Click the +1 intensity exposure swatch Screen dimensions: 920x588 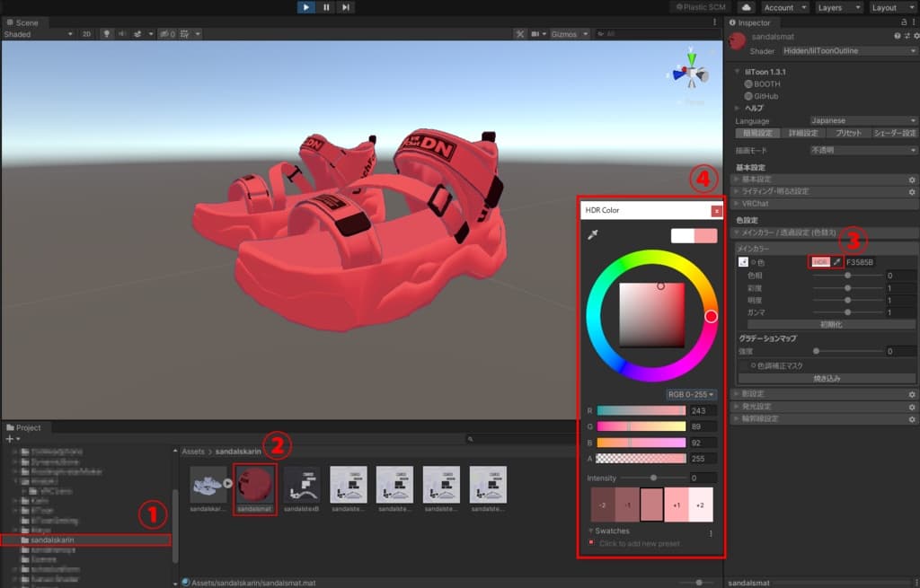pos(677,505)
